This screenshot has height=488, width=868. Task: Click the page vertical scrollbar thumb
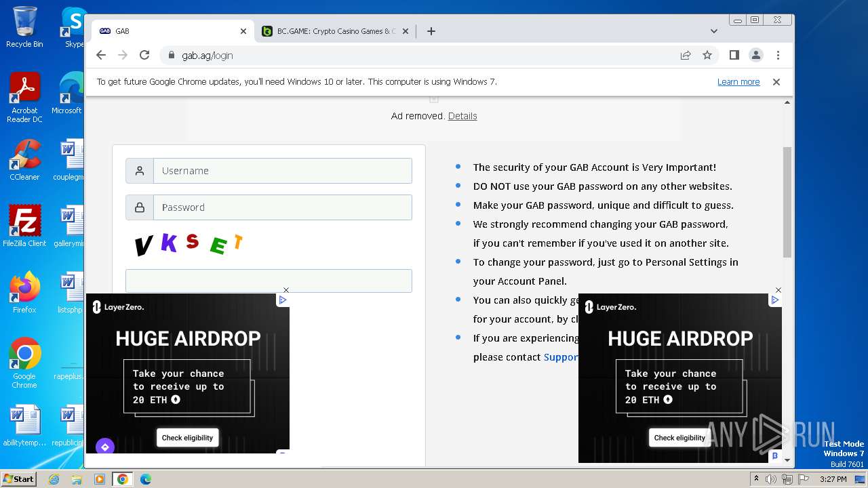pos(787,202)
